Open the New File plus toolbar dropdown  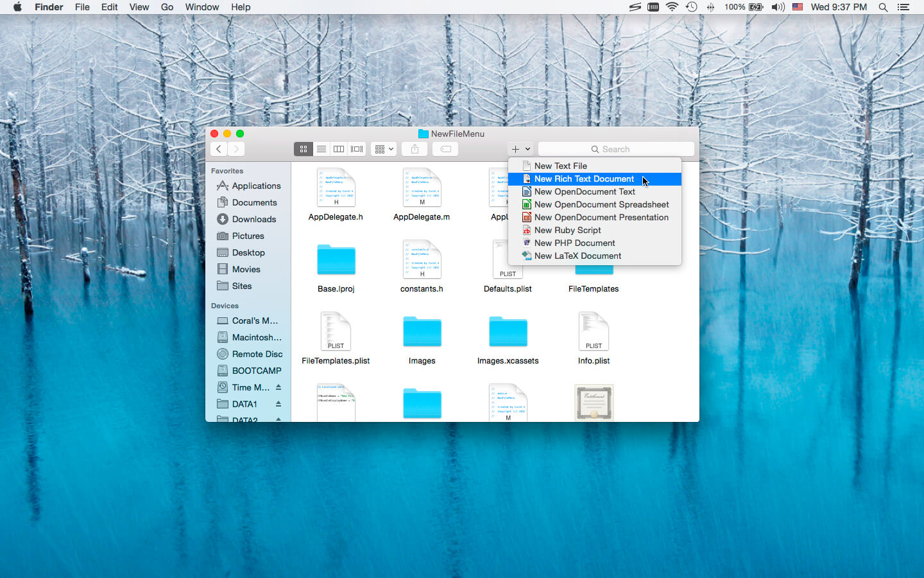520,149
